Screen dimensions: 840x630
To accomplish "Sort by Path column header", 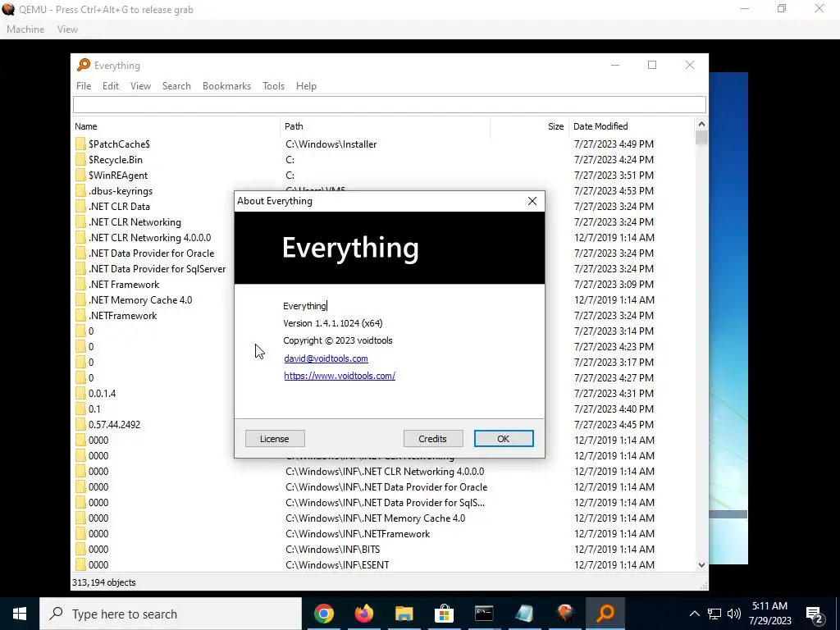I will coord(385,126).
